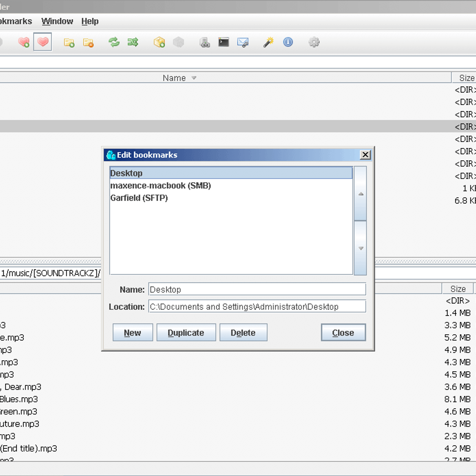
Task: Click the folder with orange minus icon
Action: click(x=88, y=43)
